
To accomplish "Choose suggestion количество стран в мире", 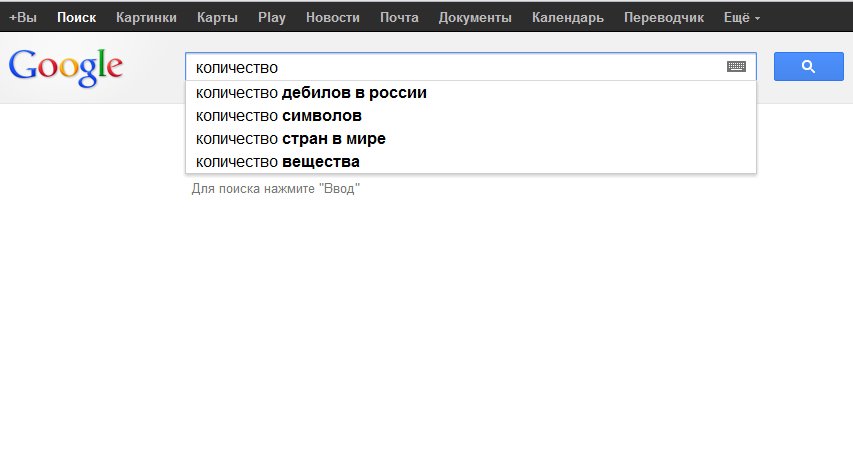I will pyautogui.click(x=471, y=139).
